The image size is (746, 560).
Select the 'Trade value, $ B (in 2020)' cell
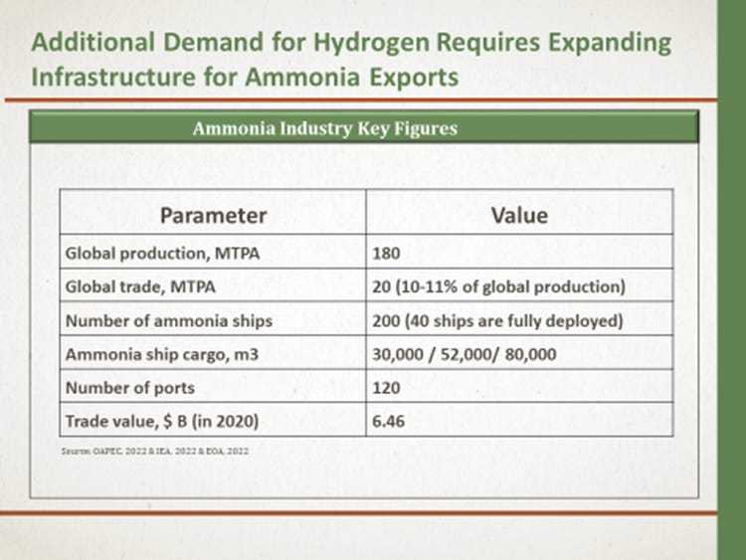pos(213,420)
